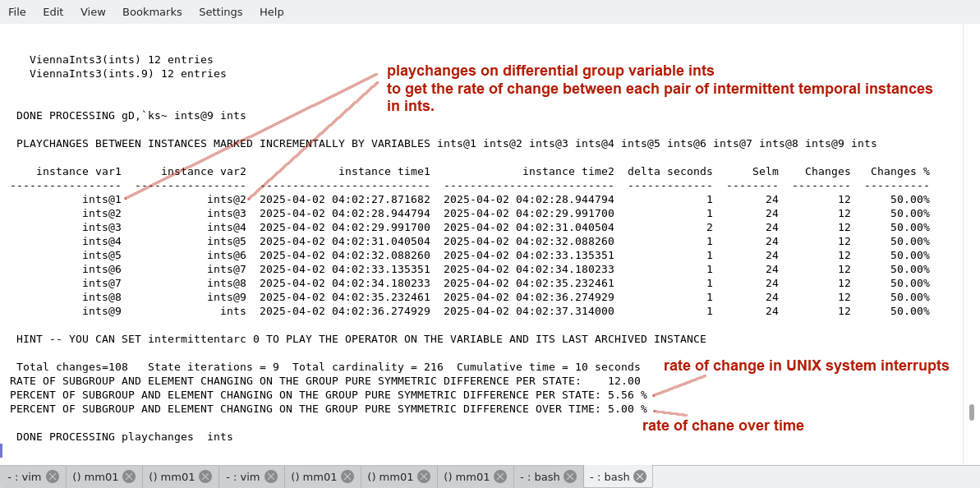The width and height of the screenshot is (980, 488).
Task: Close the first mm01 tab
Action: 129,476
